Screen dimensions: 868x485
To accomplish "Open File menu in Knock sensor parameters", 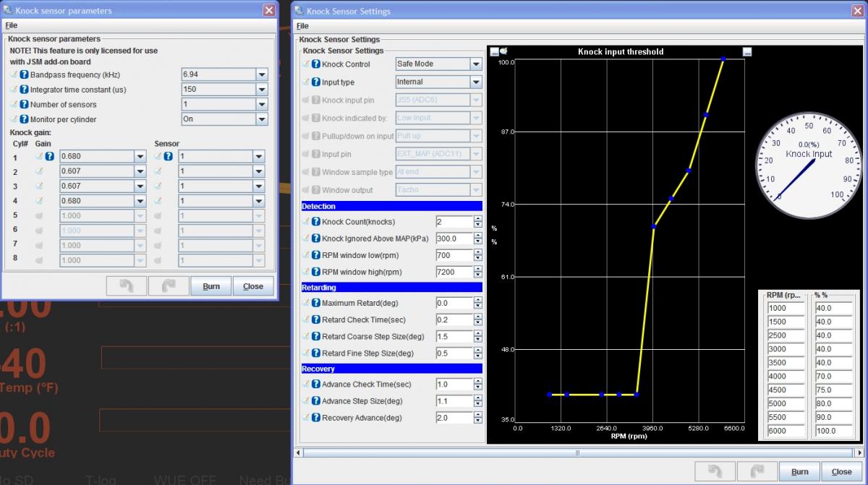I will point(11,25).
